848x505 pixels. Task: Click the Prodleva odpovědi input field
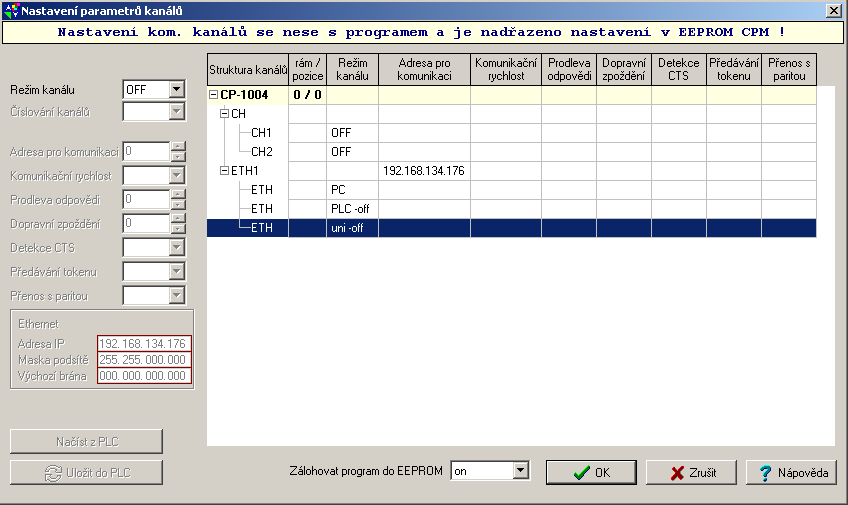147,200
